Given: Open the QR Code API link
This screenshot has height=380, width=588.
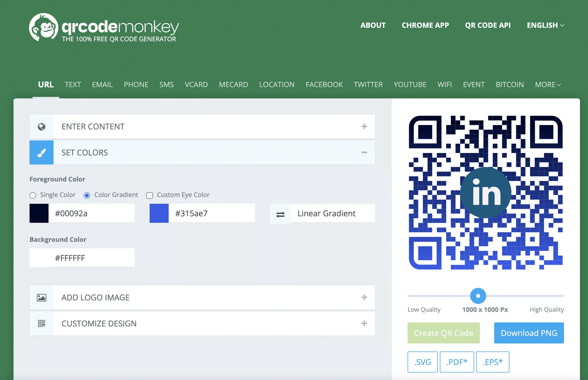Looking at the screenshot, I should coord(488,25).
